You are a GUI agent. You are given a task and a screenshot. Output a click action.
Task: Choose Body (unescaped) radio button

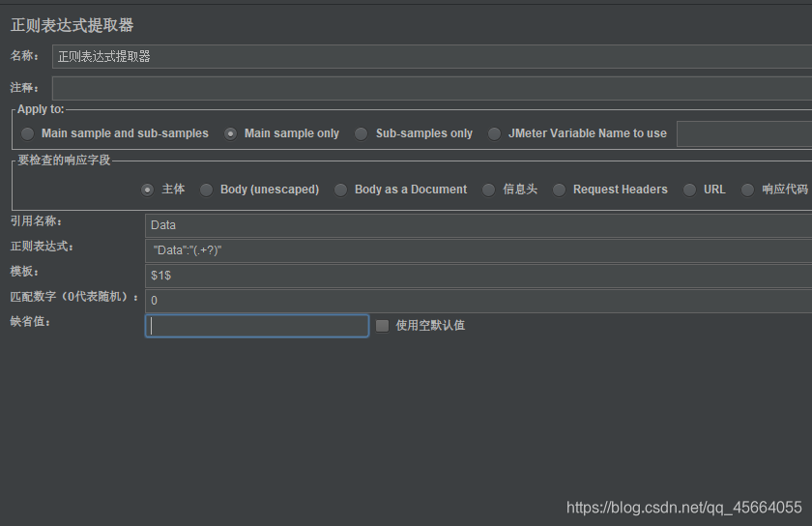[206, 190]
